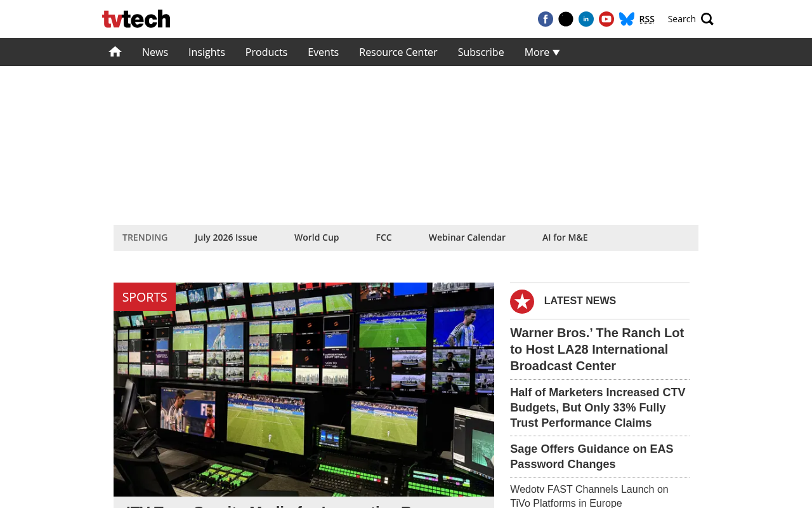This screenshot has height=508, width=812.
Task: Open trending World Cup link
Action: pyautogui.click(x=317, y=237)
